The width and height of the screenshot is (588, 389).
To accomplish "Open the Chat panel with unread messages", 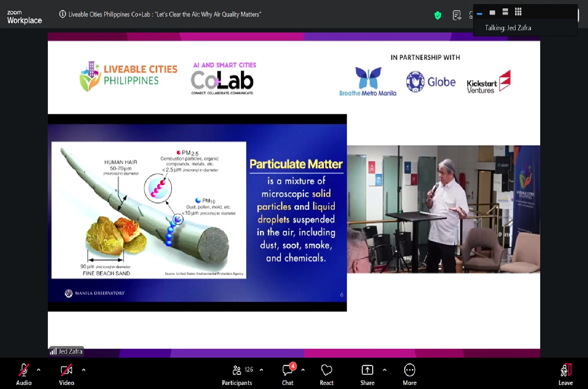I will tap(288, 374).
